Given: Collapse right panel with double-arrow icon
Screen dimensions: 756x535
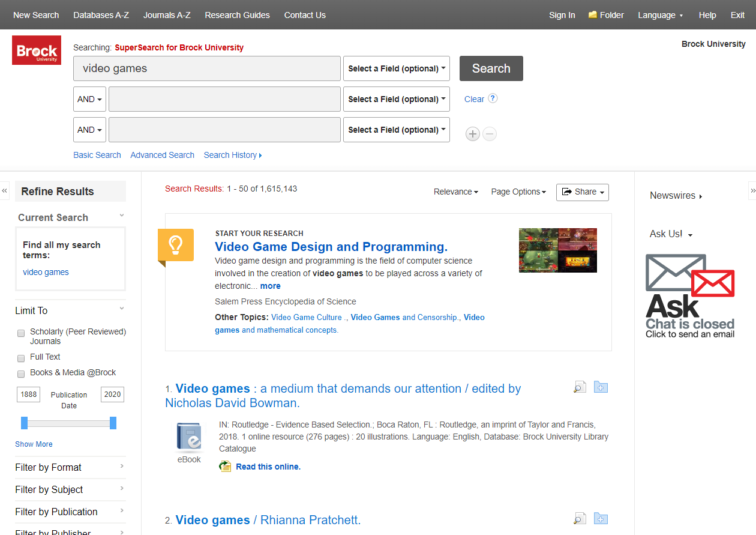Looking at the screenshot, I should (752, 191).
